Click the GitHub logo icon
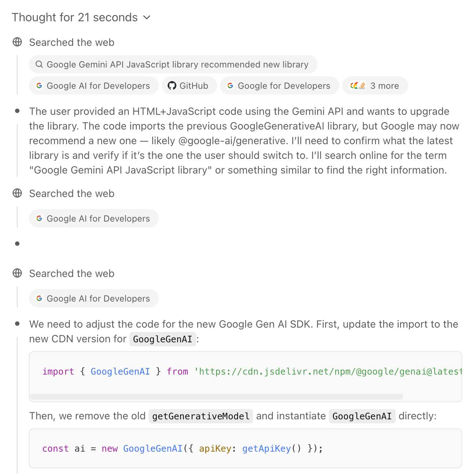Screen dimensions: 476x474 [172, 86]
